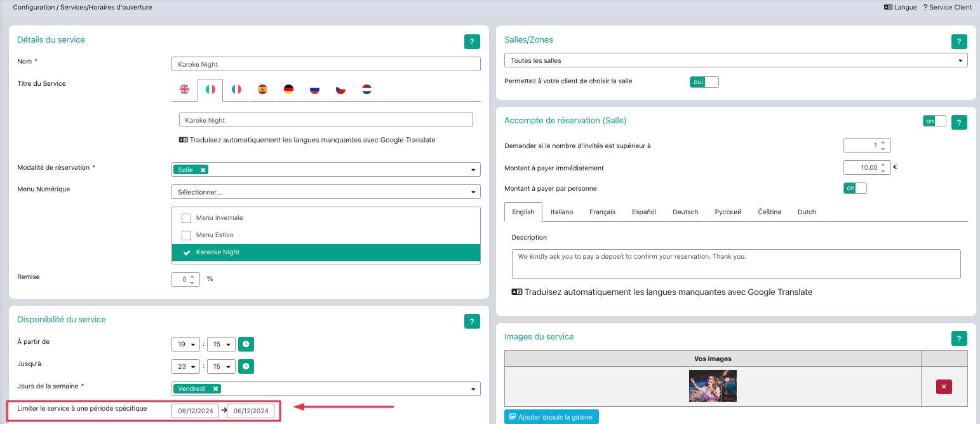Increase the Montant à payer immédiatement
Image resolution: width=980 pixels, height=424 pixels.
[883, 164]
